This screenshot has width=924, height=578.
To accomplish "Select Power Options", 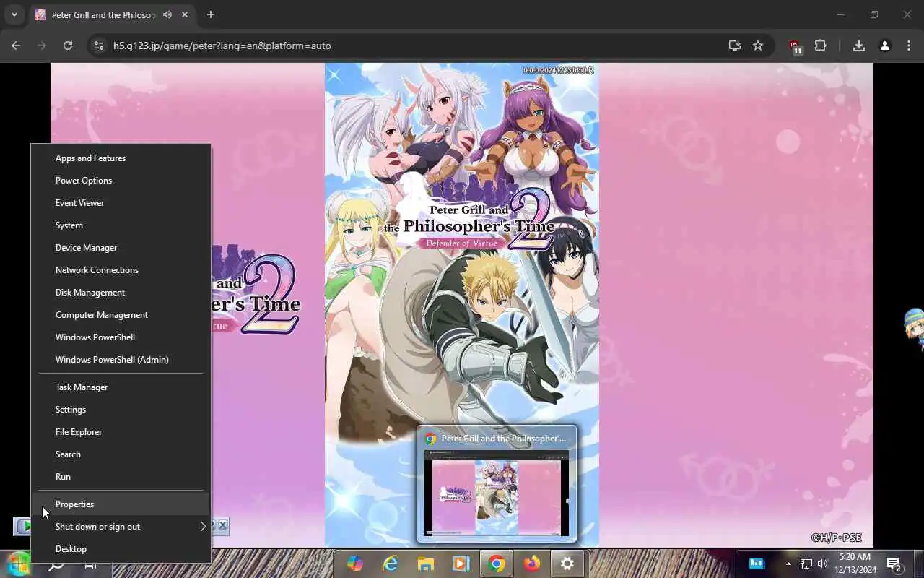I will click(x=121, y=181).
